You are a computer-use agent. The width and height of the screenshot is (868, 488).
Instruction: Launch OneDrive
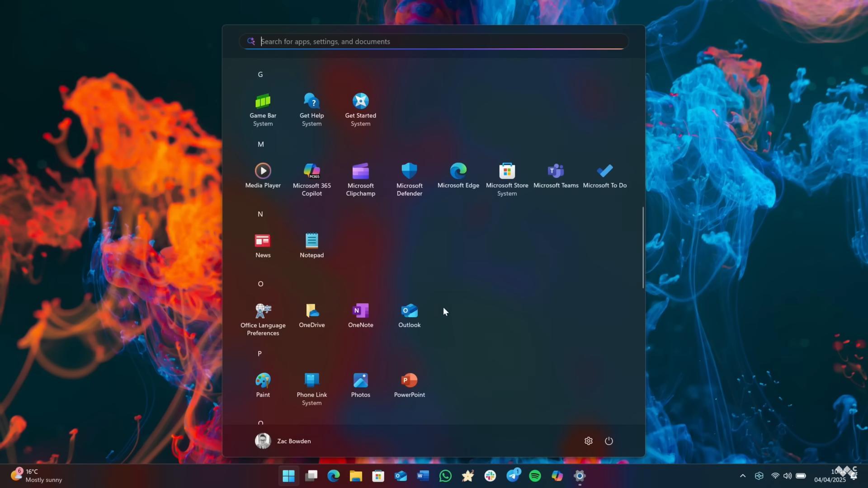click(311, 315)
